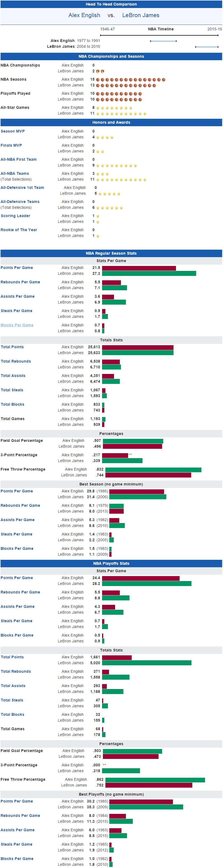Open the Season MVP award link
The image size is (223, 868).
(x=13, y=131)
